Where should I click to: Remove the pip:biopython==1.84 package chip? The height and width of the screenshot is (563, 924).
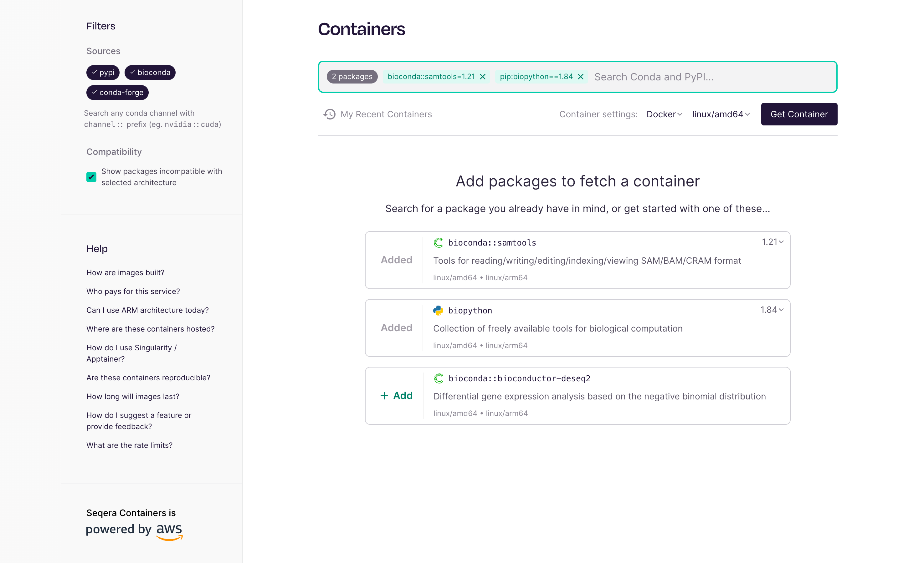pos(581,77)
